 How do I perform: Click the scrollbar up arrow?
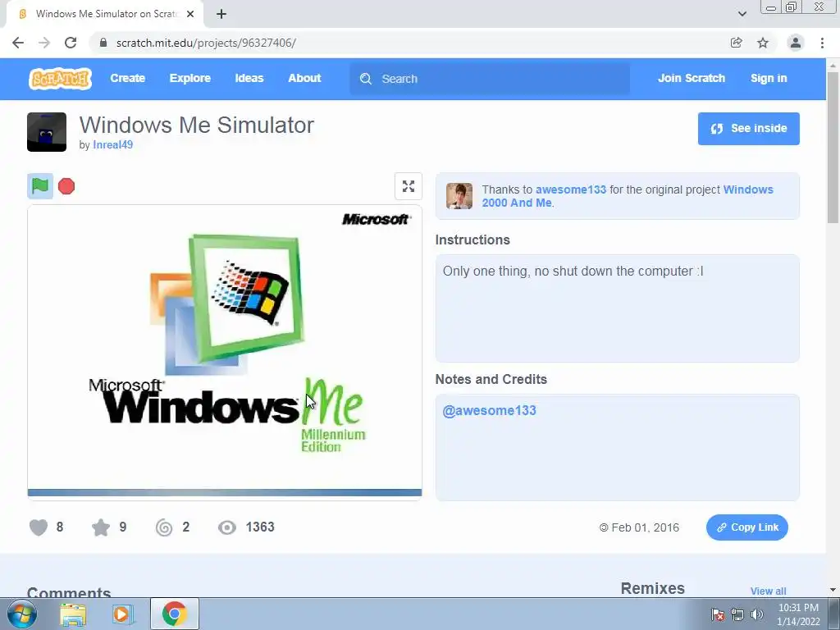[x=833, y=66]
